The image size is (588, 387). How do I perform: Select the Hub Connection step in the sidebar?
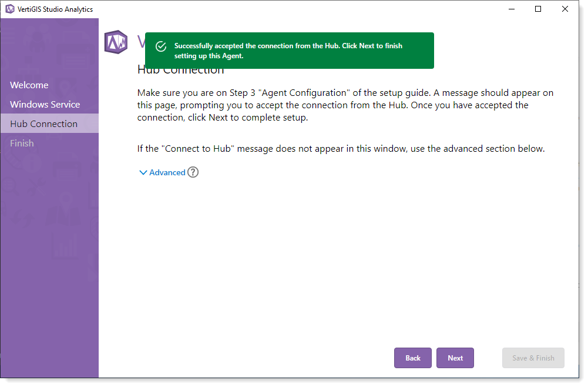point(43,124)
